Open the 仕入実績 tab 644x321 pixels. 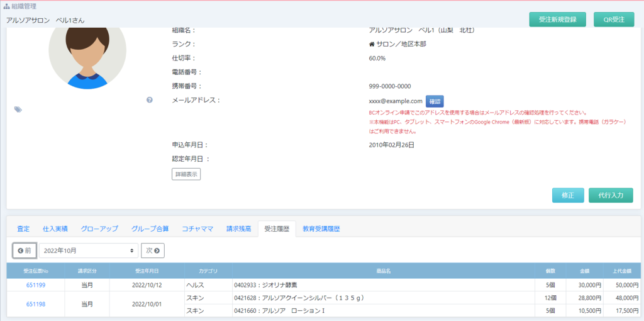(x=55, y=228)
